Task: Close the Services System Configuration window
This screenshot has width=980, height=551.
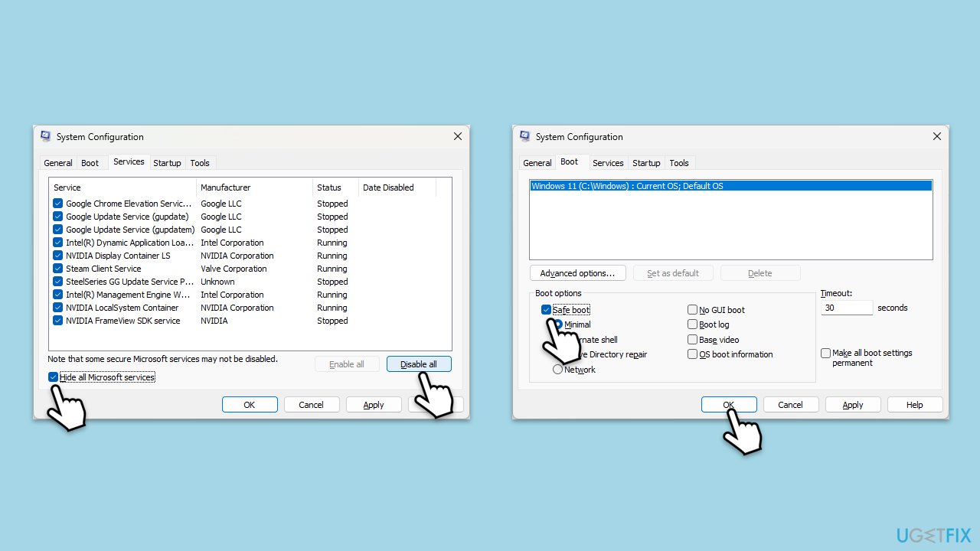Action: (458, 136)
